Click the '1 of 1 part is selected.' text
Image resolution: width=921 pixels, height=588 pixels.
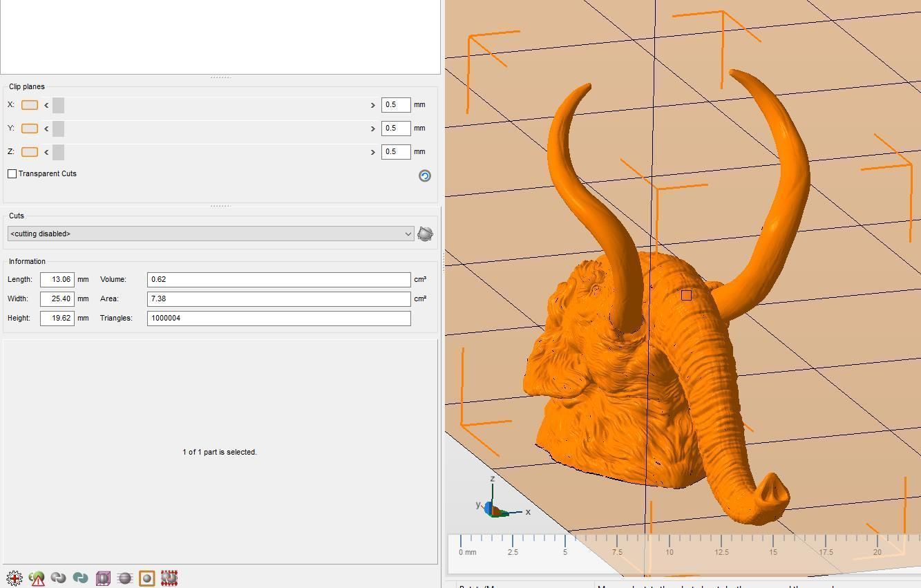220,452
